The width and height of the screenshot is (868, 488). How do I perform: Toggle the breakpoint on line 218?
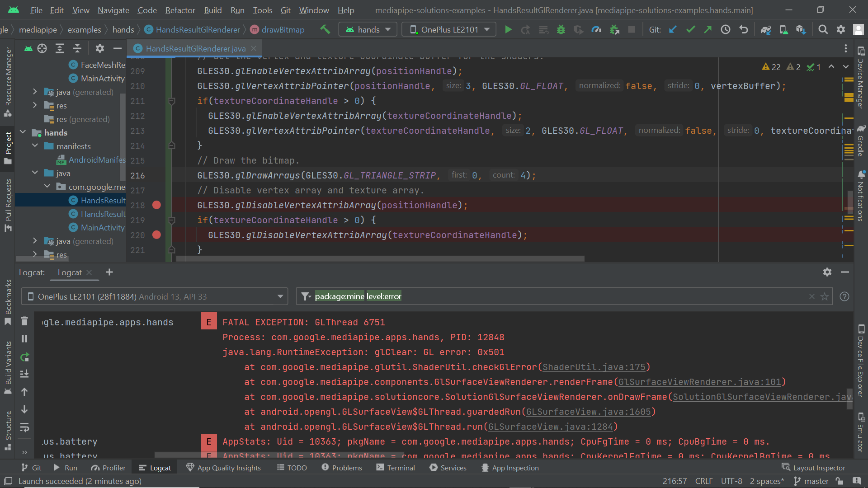[157, 205]
